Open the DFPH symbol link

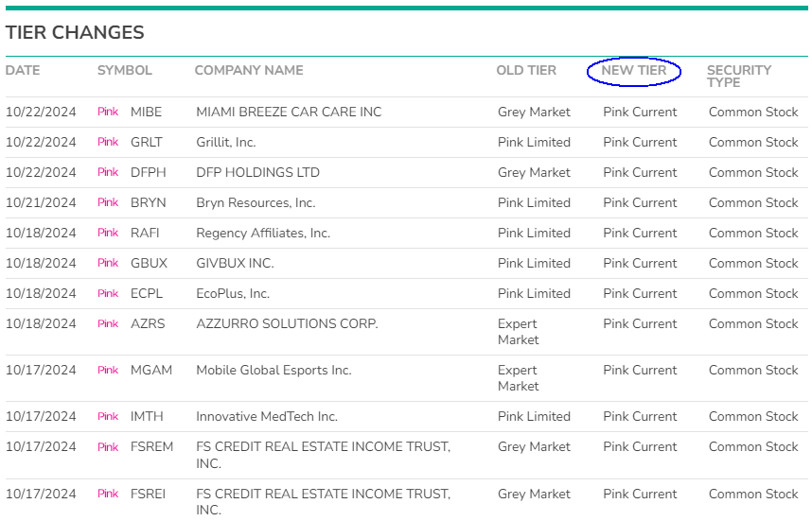click(x=148, y=173)
